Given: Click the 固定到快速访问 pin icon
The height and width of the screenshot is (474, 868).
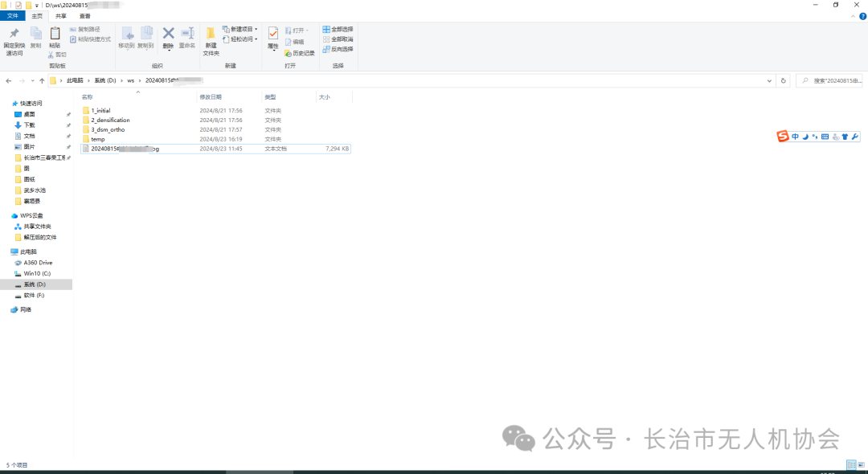Looking at the screenshot, I should click(x=14, y=34).
